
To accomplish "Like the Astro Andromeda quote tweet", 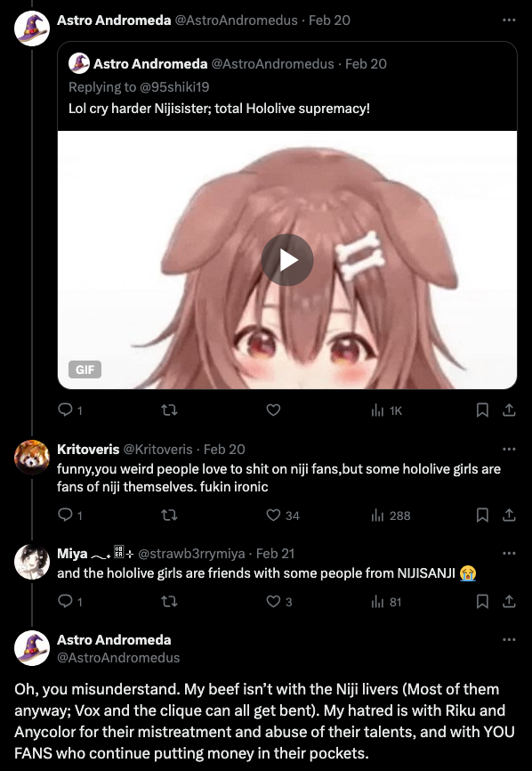I will point(273,410).
